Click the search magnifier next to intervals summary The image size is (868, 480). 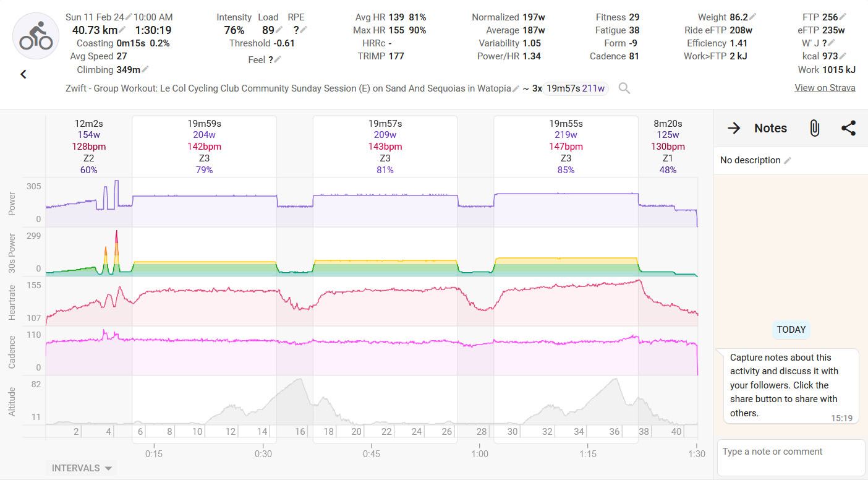(x=624, y=88)
